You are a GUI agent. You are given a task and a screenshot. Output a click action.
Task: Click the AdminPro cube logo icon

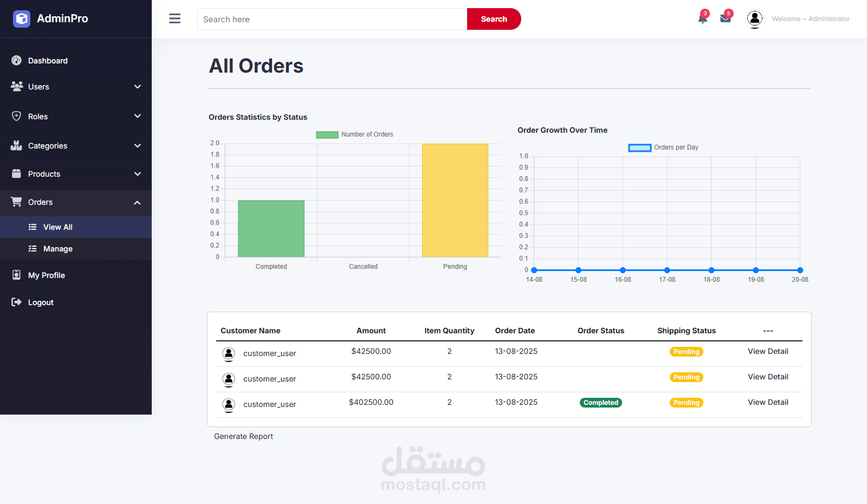point(22,19)
